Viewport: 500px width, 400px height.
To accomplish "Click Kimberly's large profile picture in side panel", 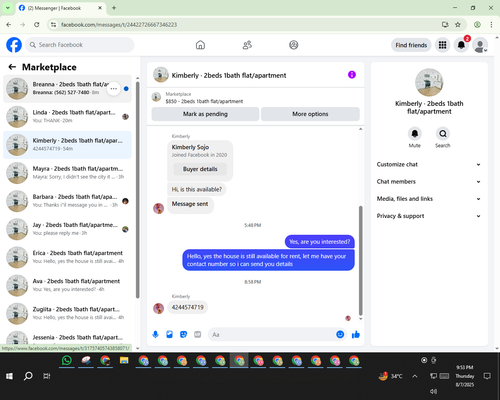I will coord(429,82).
